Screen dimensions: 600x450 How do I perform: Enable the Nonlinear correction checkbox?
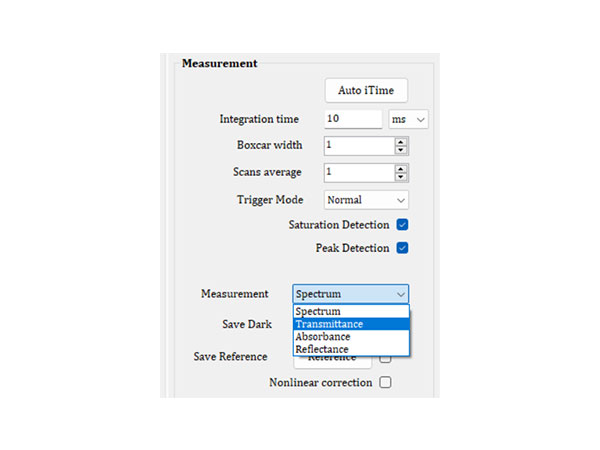tap(385, 382)
